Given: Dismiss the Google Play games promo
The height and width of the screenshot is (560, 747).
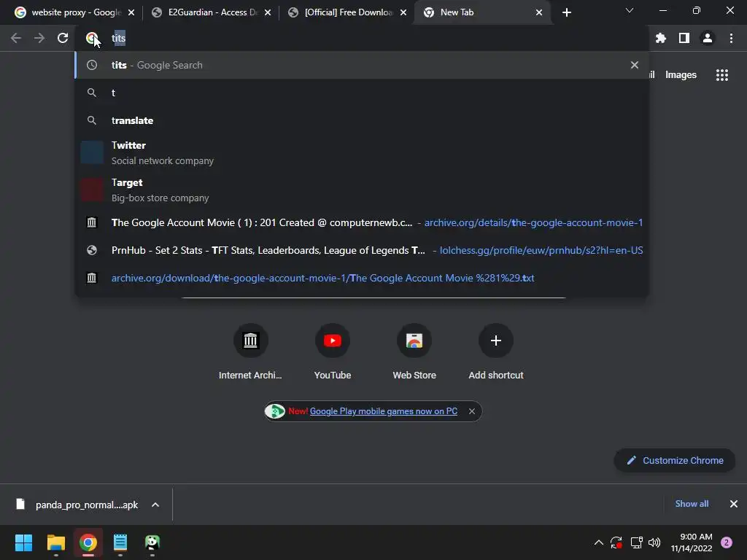Looking at the screenshot, I should (x=472, y=411).
